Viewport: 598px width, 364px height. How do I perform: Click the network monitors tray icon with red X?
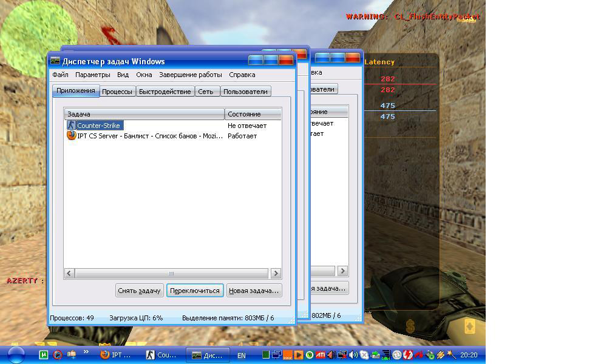click(342, 355)
